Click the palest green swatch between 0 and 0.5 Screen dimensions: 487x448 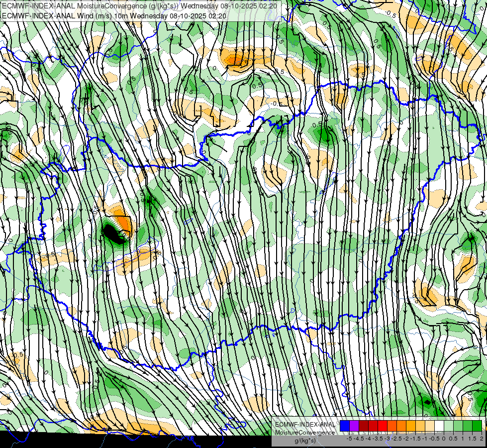(449, 426)
